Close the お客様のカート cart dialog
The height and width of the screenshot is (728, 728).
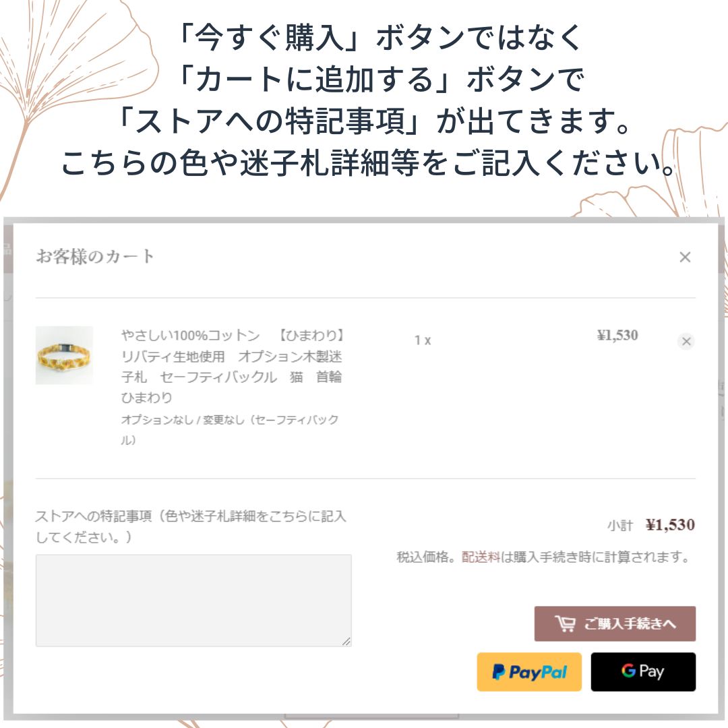coord(685,257)
